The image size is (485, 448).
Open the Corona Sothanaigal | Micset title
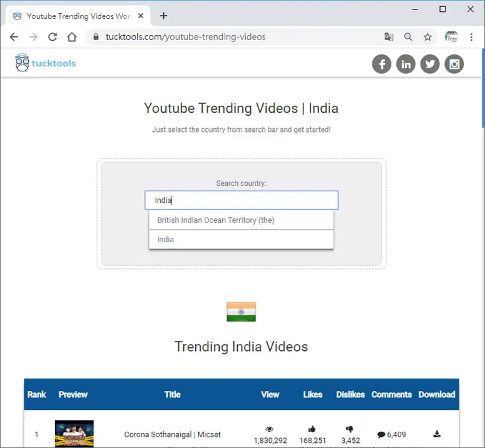tap(172, 434)
